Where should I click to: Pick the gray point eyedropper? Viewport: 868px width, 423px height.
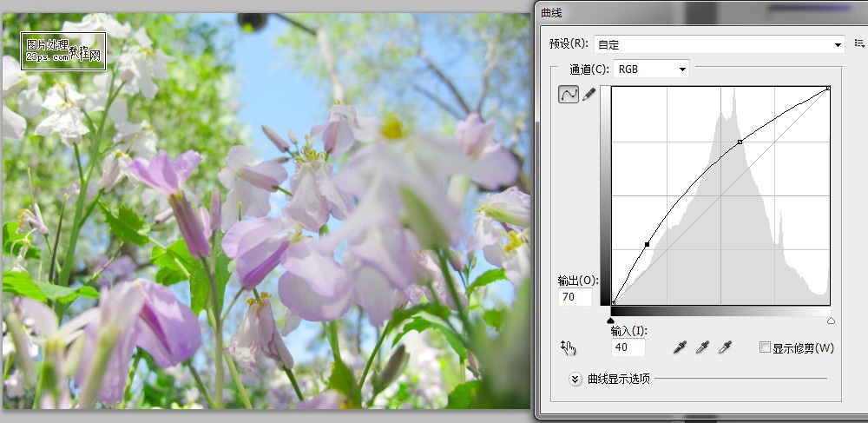[702, 347]
